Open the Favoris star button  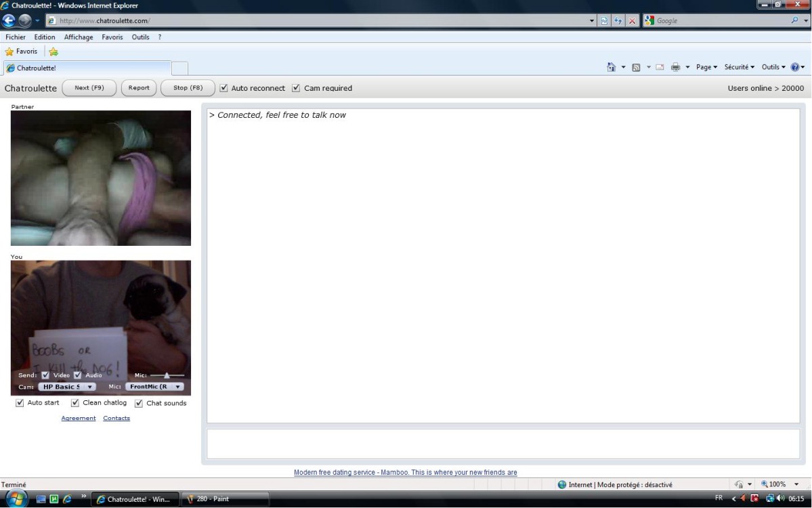[x=21, y=51]
